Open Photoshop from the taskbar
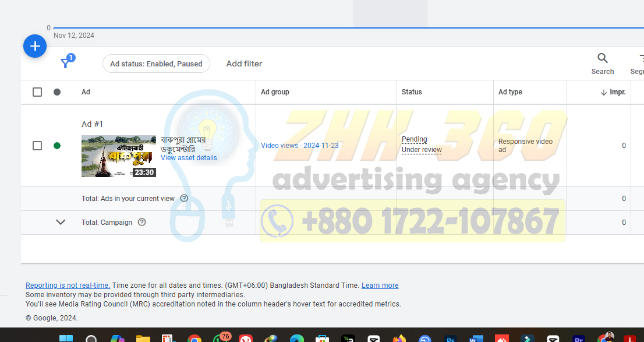Viewport: 644px width, 342px height. coord(451,339)
